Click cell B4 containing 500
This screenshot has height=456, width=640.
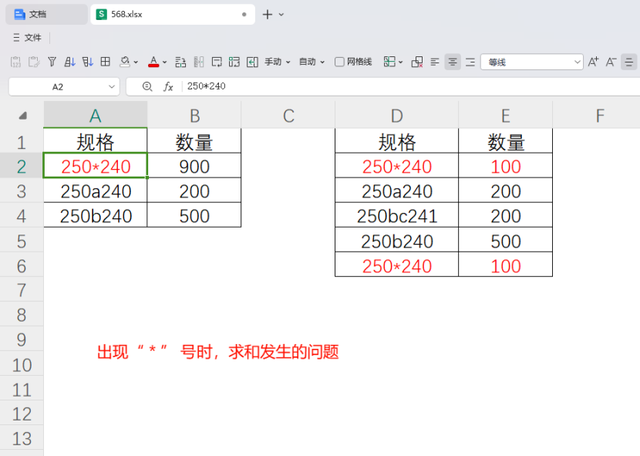coord(194,216)
